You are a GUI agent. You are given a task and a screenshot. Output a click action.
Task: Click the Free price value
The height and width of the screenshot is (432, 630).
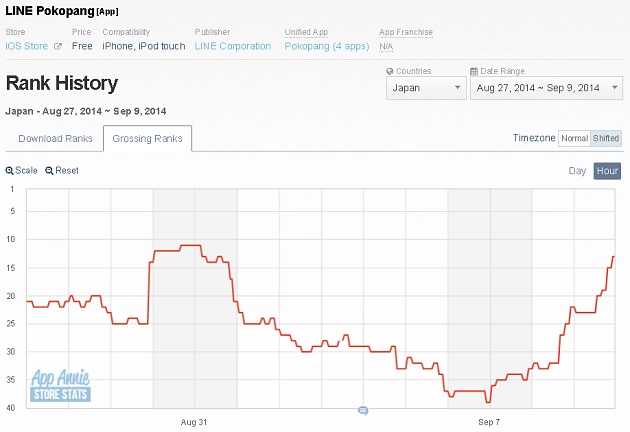coord(82,46)
